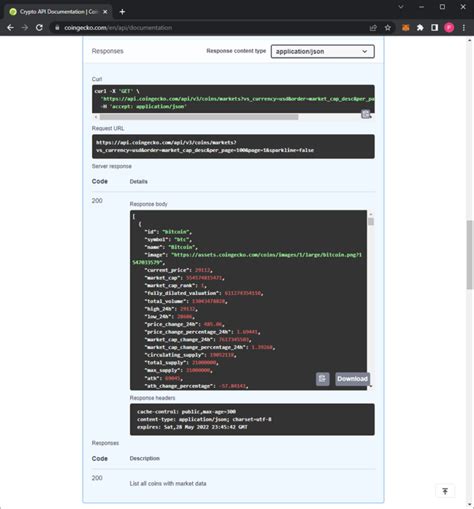Download the response body
This screenshot has height=509, width=474.
click(x=352, y=379)
